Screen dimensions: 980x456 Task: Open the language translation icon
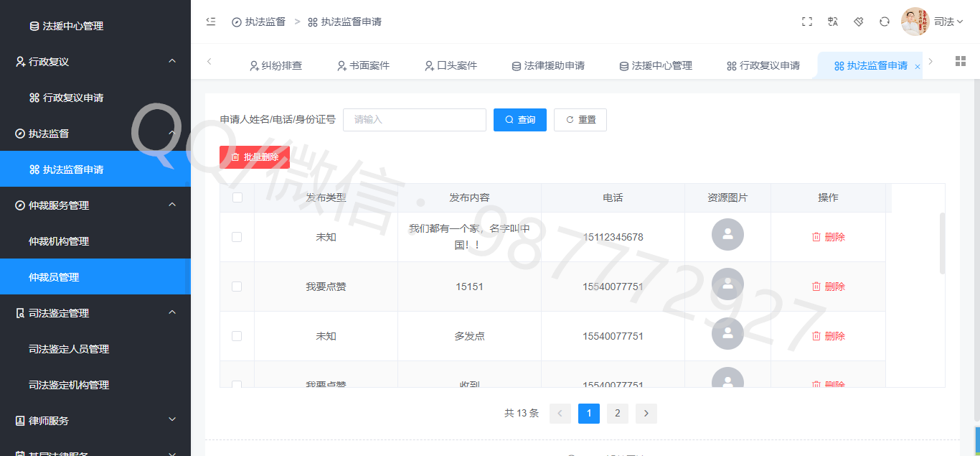tap(833, 22)
